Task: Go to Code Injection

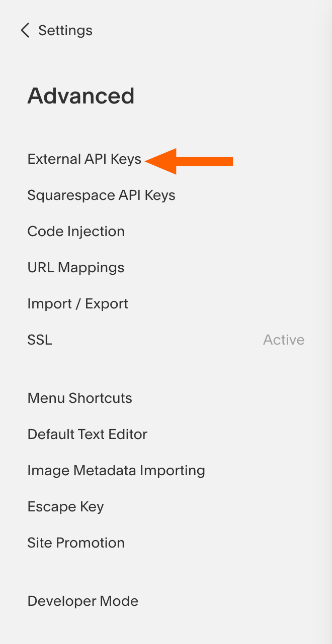Action: (76, 232)
